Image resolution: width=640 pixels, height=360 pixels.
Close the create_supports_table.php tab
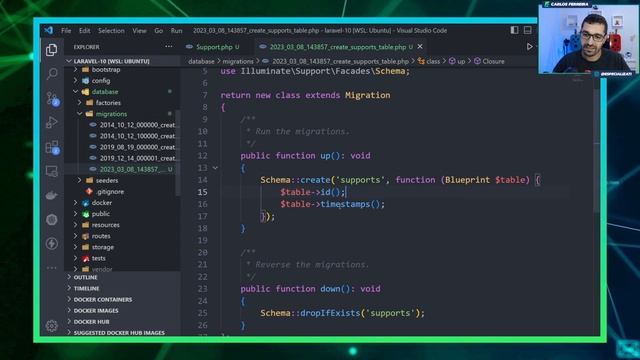point(420,47)
